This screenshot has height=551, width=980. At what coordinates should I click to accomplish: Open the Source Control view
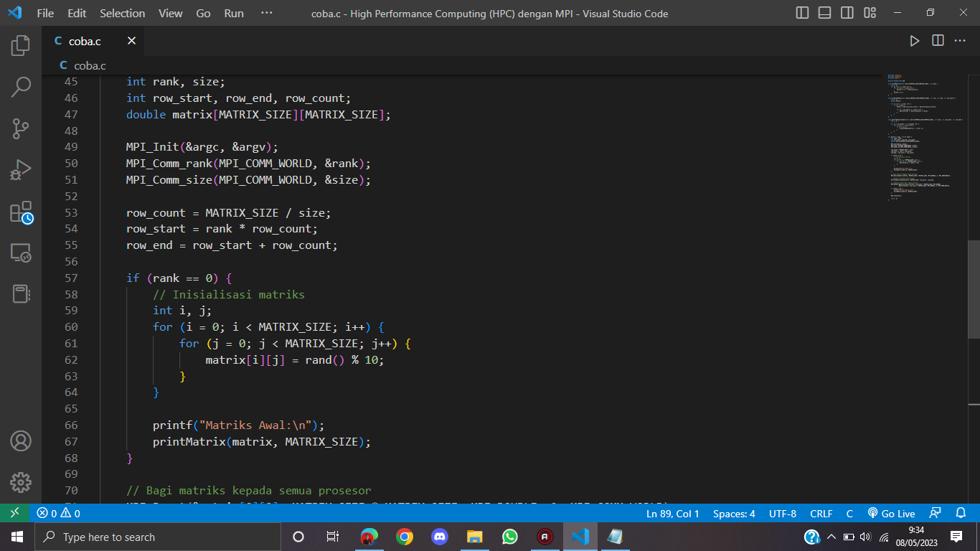pos(21,129)
